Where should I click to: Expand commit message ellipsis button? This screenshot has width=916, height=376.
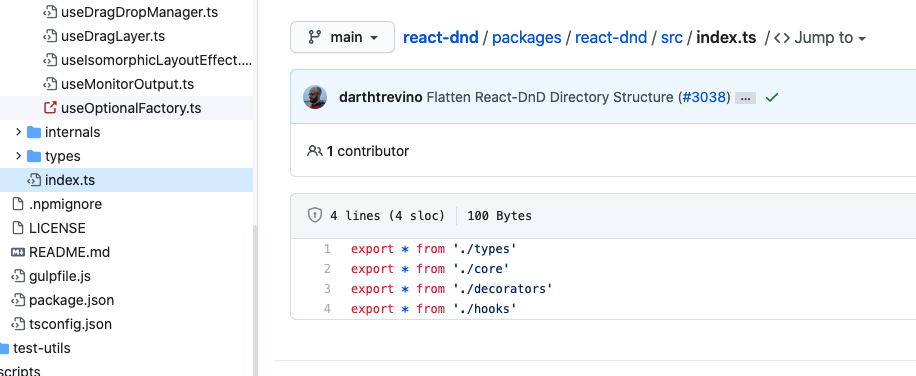point(745,98)
